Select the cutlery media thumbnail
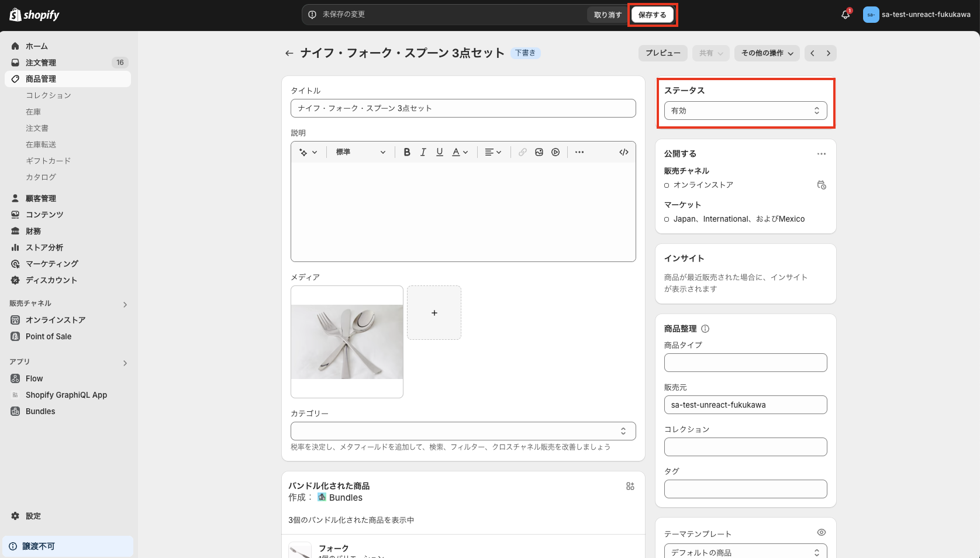 [346, 341]
